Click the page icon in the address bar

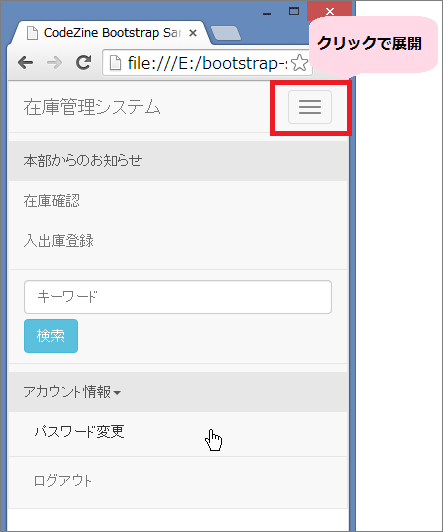(x=115, y=63)
